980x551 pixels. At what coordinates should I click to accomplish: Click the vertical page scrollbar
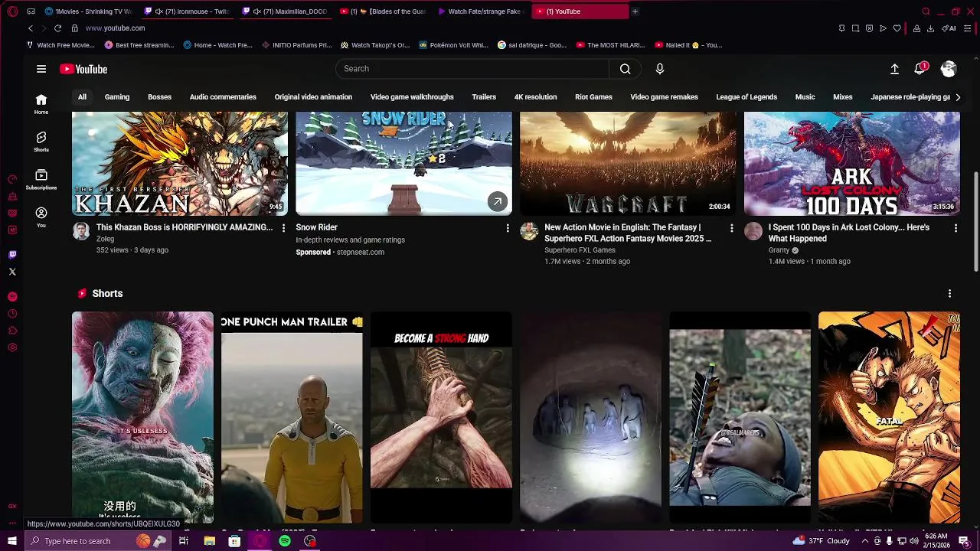(x=975, y=222)
